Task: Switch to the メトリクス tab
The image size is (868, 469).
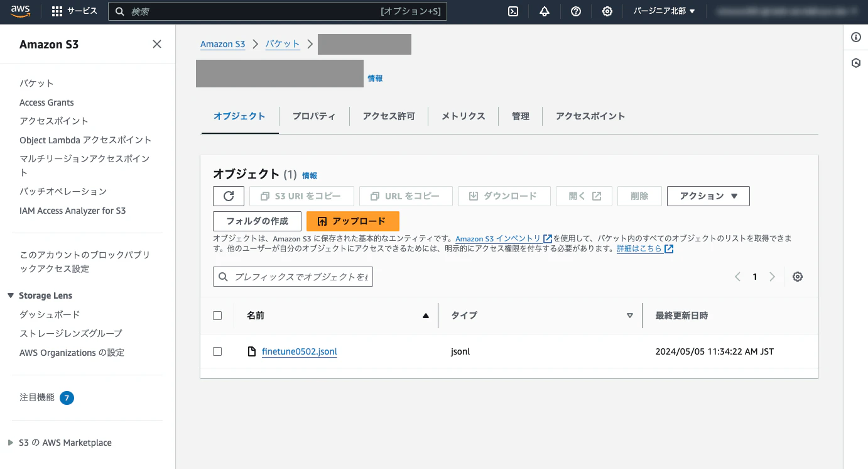Action: [464, 116]
